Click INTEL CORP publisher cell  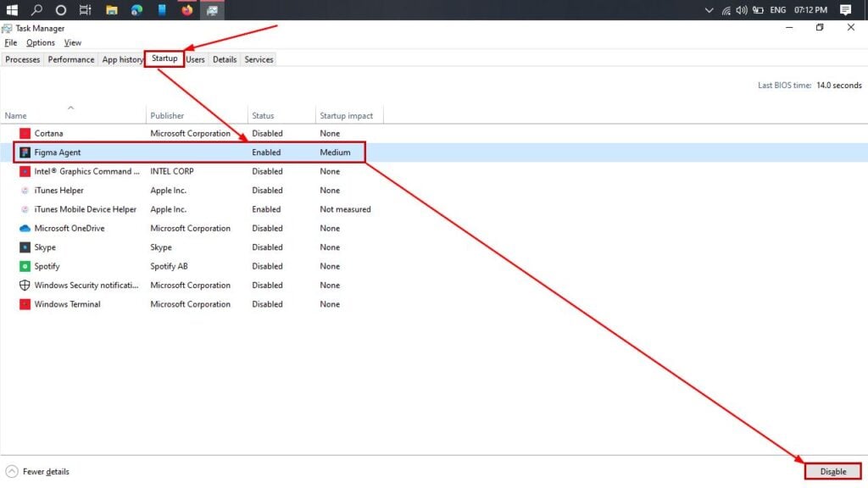point(172,171)
